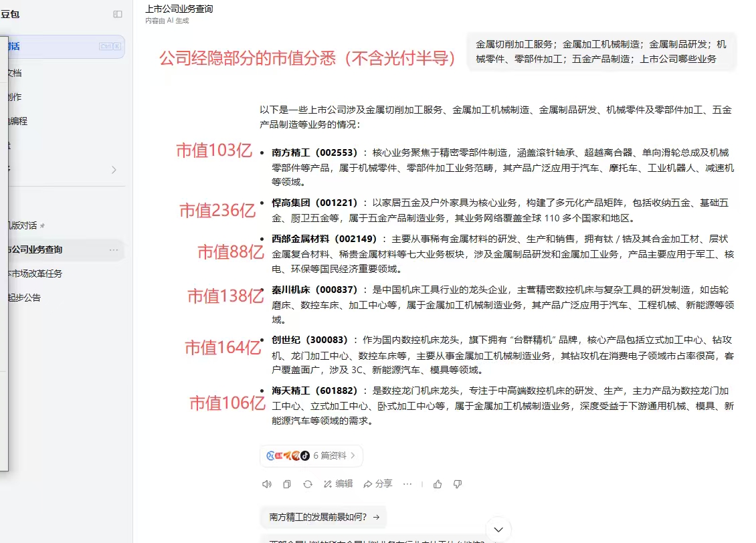Screen dimensions: 756x543
Task: Open more options ellipsis under the response
Action: 407,483
